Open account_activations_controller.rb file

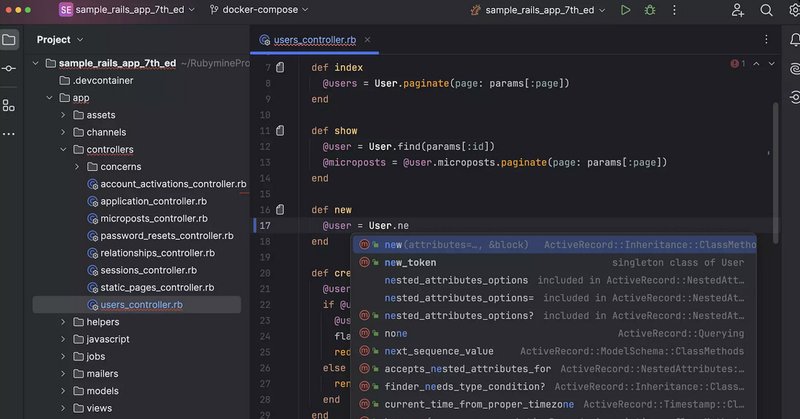(x=167, y=184)
